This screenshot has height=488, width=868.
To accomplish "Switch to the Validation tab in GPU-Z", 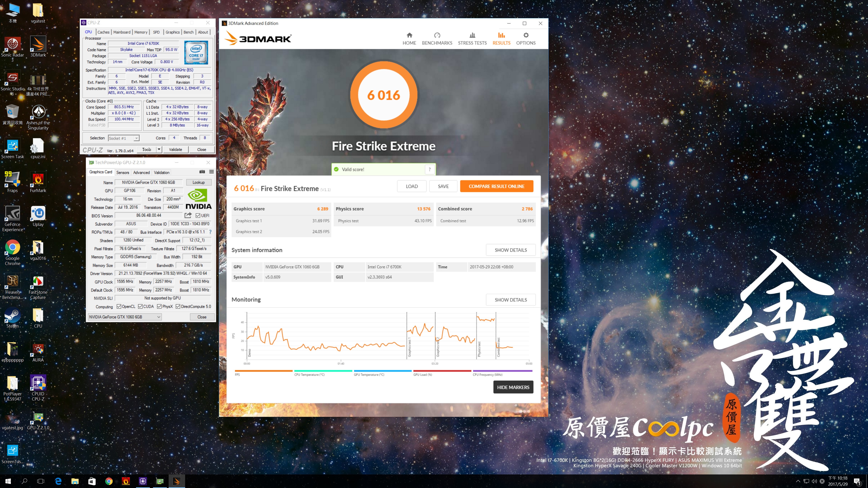I will pos(162,172).
